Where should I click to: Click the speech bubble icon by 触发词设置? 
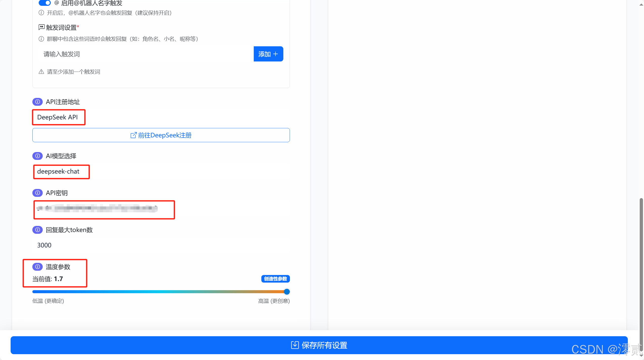41,27
